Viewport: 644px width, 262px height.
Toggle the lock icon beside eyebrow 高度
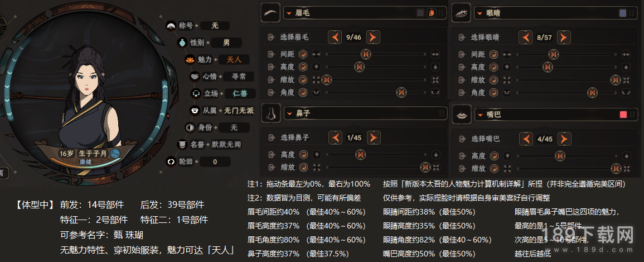(x=270, y=66)
